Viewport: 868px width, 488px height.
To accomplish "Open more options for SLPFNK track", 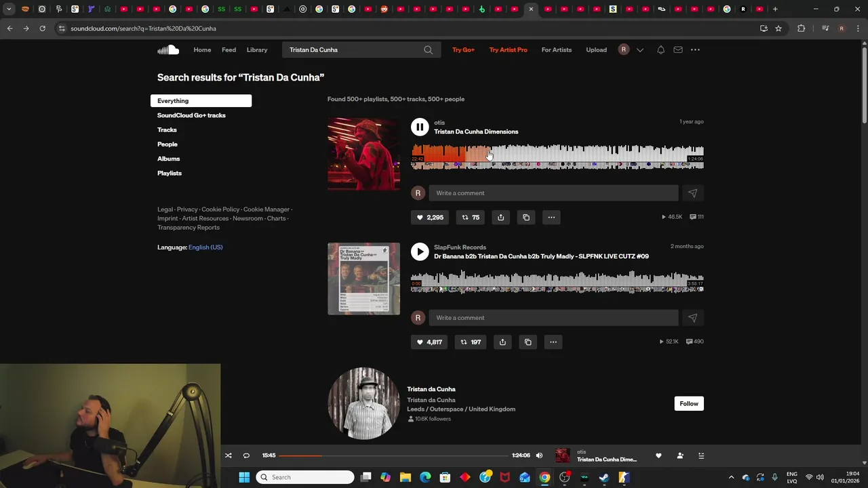I will point(553,342).
